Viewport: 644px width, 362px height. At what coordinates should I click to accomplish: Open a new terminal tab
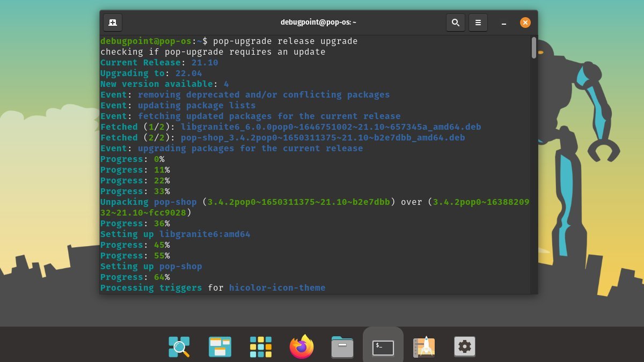[x=112, y=23]
